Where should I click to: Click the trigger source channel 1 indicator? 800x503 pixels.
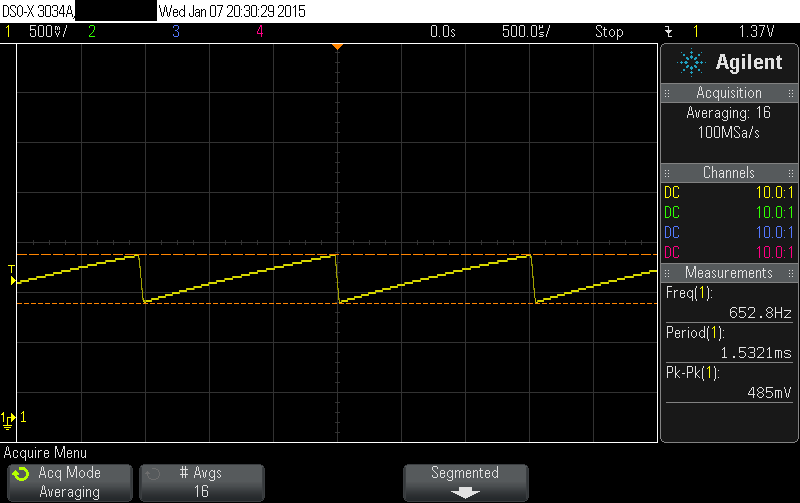(695, 32)
